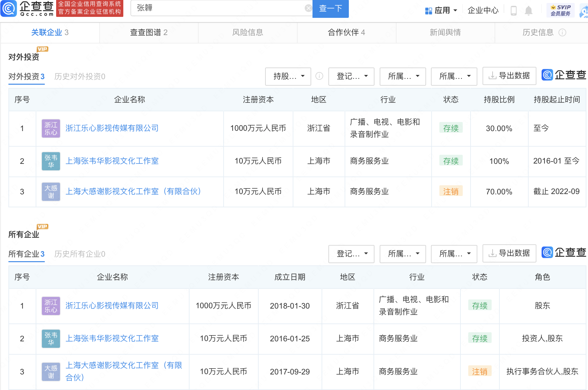Screen dimensions: 588x390
Task: Open the 持股 ratio filter dropdown
Action: [x=288, y=77]
